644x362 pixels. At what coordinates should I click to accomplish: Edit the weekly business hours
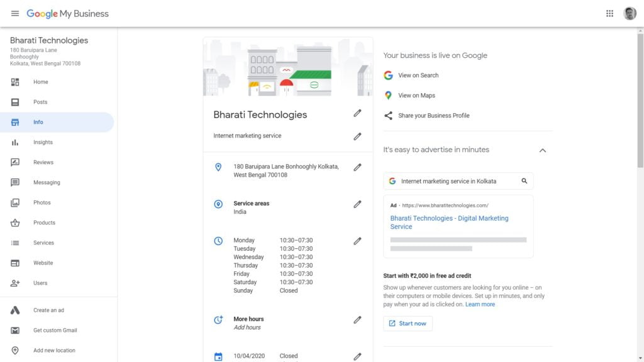[x=357, y=241]
